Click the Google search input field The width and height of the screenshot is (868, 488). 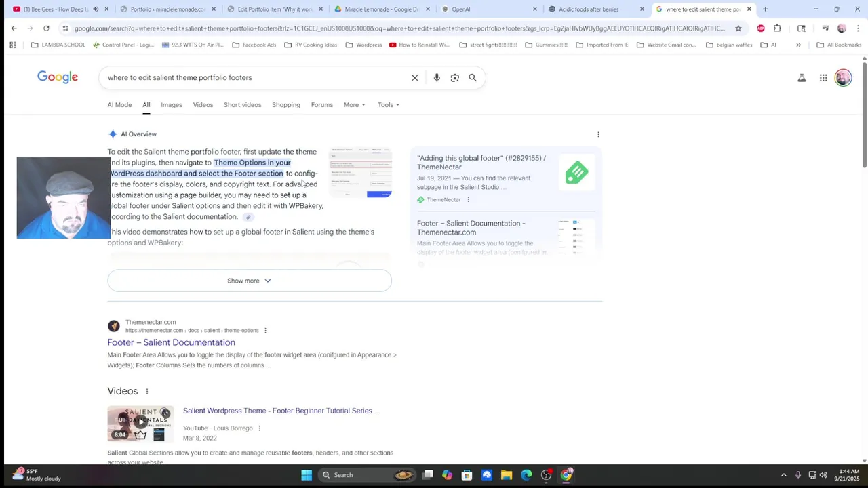coord(254,78)
